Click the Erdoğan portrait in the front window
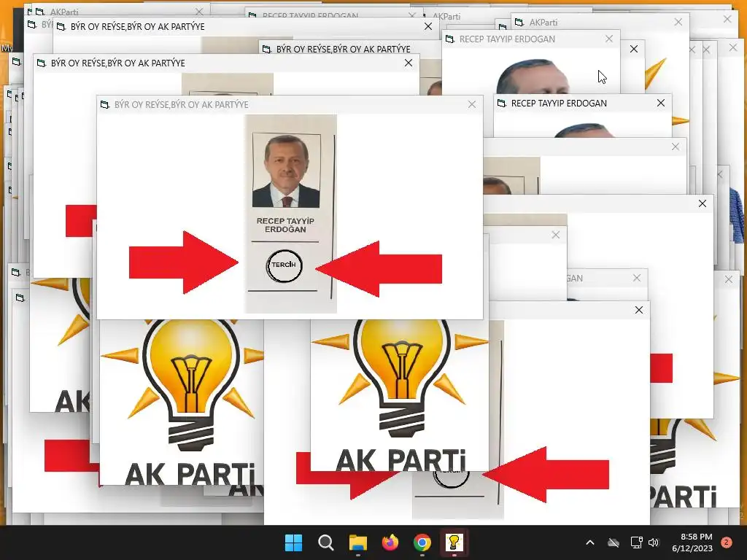747x560 pixels. pyautogui.click(x=286, y=171)
